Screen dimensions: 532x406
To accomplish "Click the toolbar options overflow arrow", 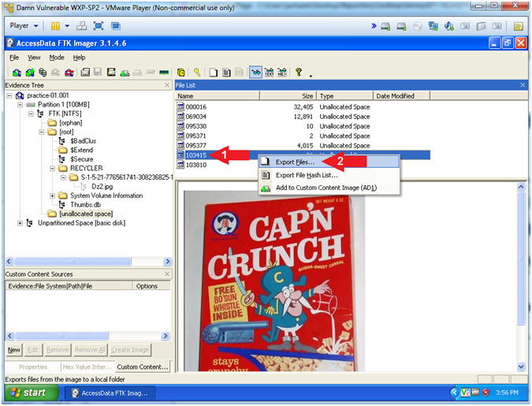I will [x=311, y=76].
